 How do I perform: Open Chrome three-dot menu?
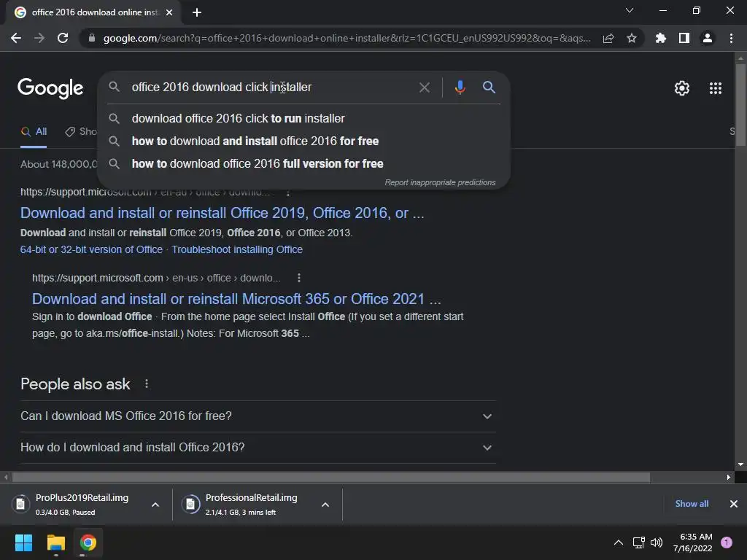(x=731, y=38)
